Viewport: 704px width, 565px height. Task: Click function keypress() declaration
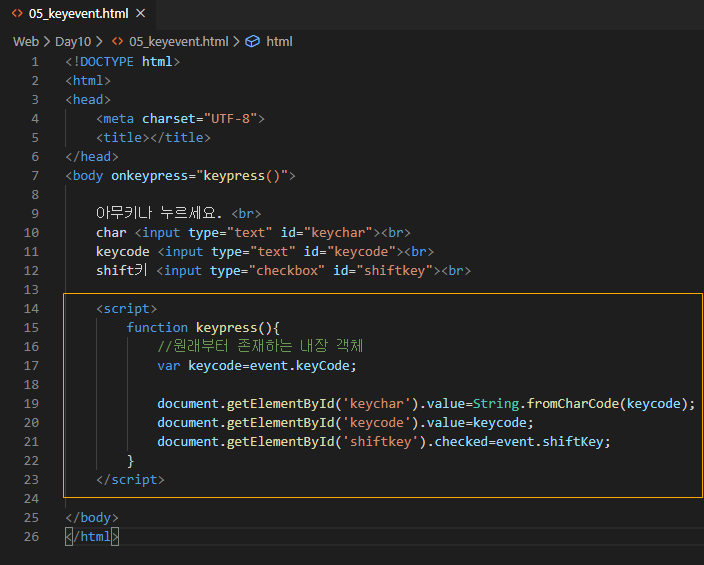[x=203, y=327]
